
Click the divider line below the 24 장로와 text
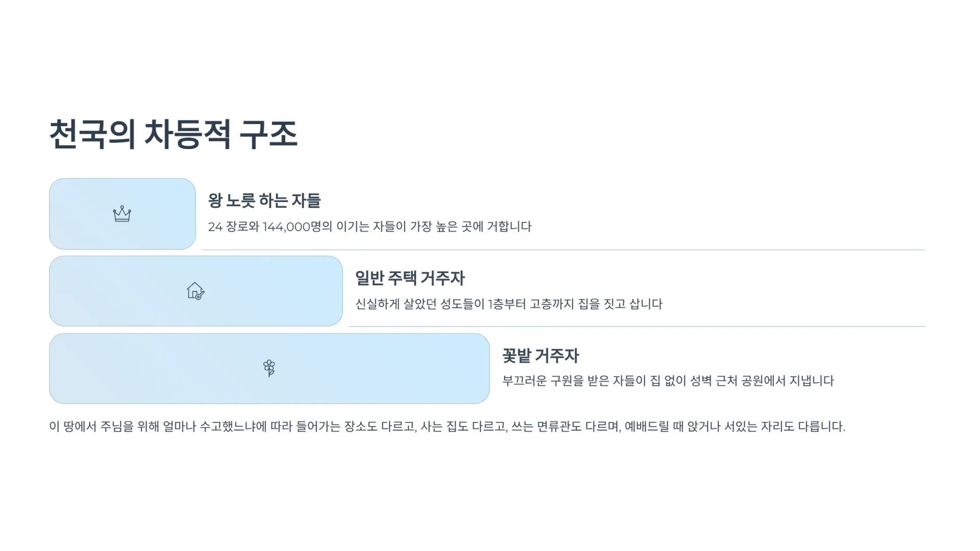[x=563, y=250]
